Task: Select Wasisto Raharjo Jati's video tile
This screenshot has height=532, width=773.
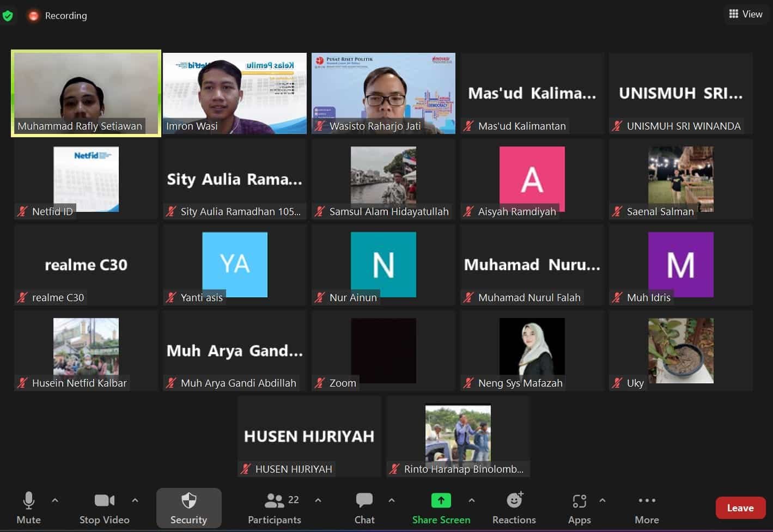Action: pyautogui.click(x=384, y=93)
